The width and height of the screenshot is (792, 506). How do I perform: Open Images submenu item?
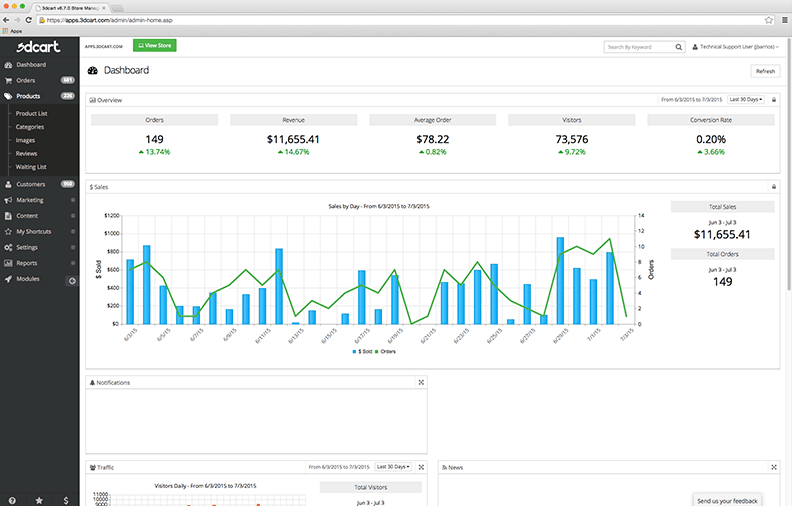tap(25, 140)
